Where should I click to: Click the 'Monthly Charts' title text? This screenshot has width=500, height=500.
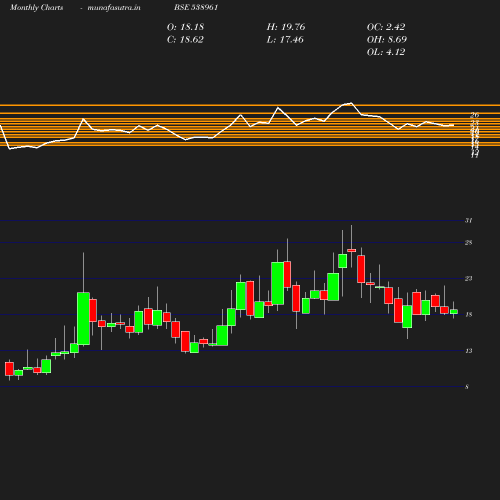click(x=37, y=7)
